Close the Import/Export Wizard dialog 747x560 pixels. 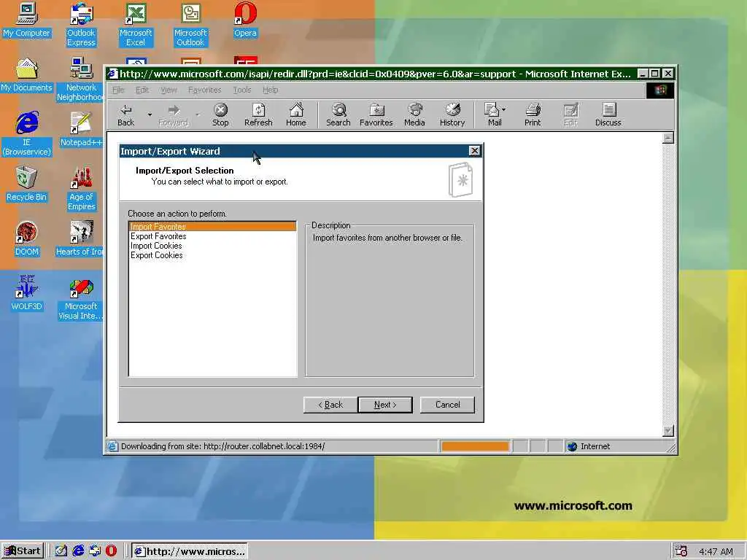click(474, 151)
